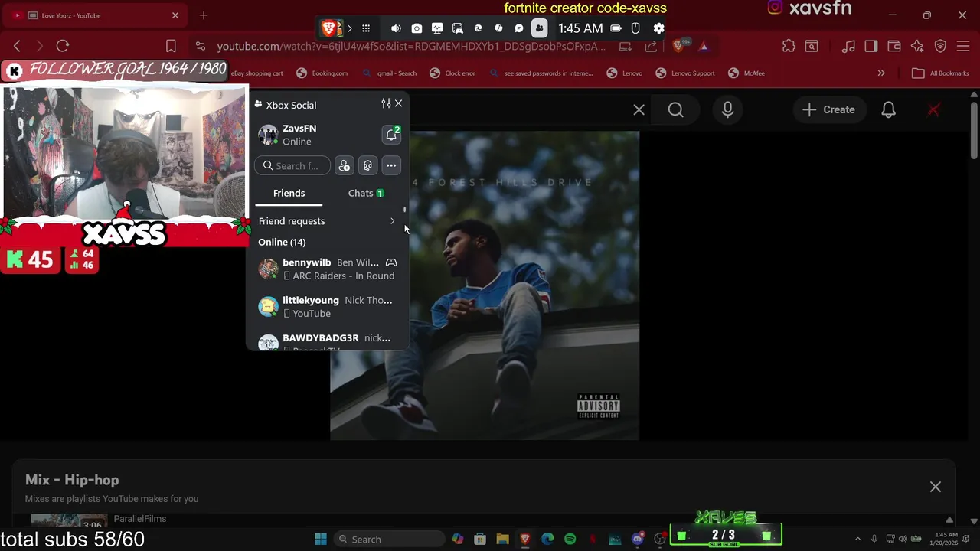Toggle click-through mouse icon in Game Bar
The image size is (980, 551).
(x=635, y=28)
